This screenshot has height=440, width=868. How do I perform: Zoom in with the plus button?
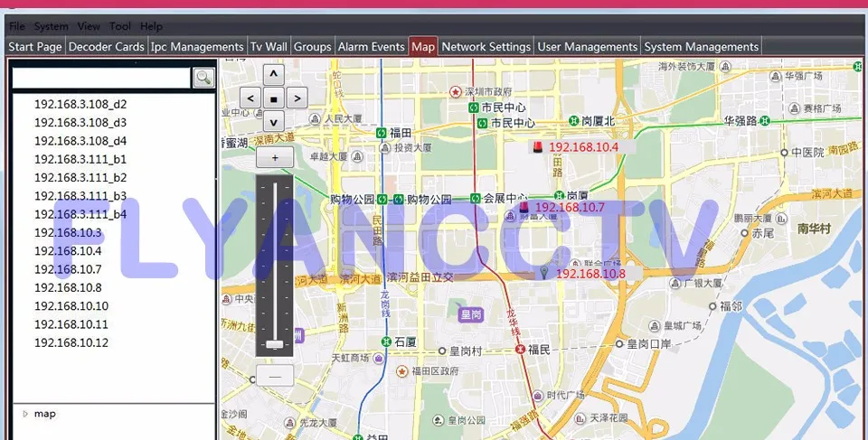[x=275, y=158]
